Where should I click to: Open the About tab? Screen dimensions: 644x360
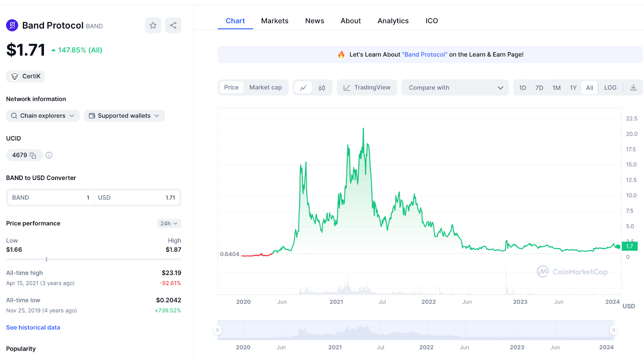click(x=351, y=21)
